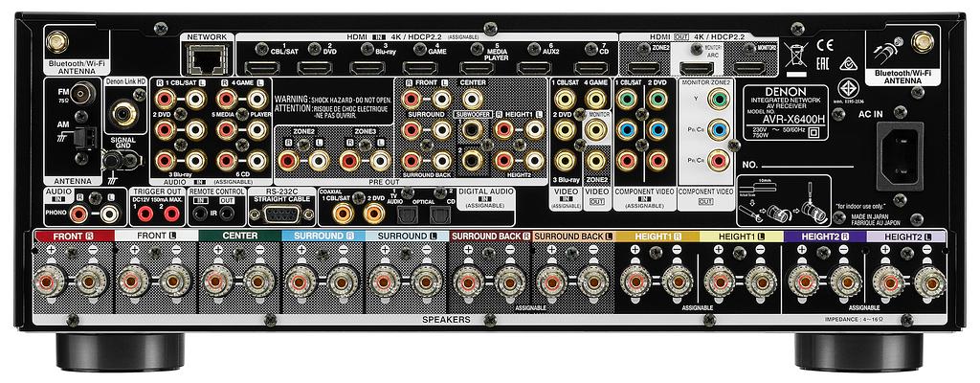Click the white FRONT L speaker label
This screenshot has width=980, height=383.
[157, 236]
